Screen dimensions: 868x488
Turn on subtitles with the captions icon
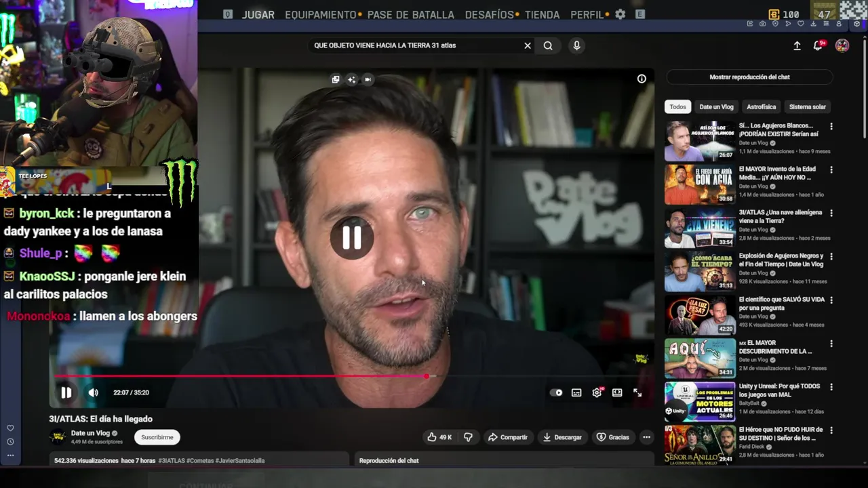click(576, 392)
